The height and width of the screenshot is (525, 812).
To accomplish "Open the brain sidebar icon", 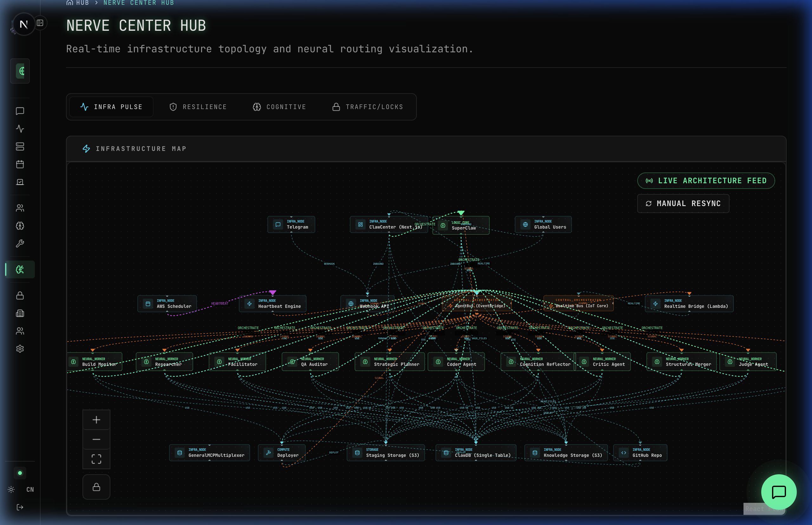I will pos(20,226).
